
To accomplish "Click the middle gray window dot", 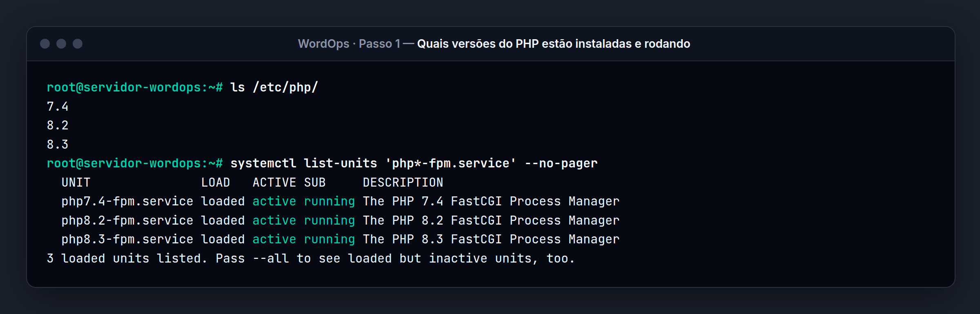I will 61,44.
